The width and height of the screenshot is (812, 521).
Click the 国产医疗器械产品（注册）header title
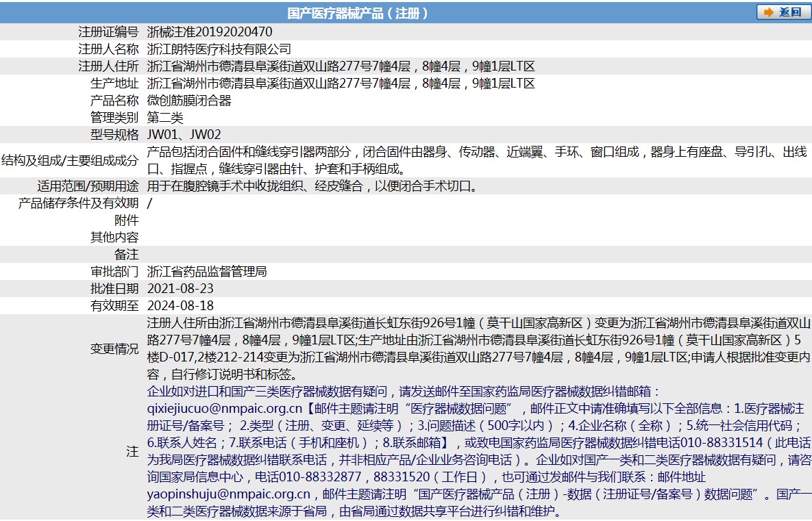click(358, 13)
